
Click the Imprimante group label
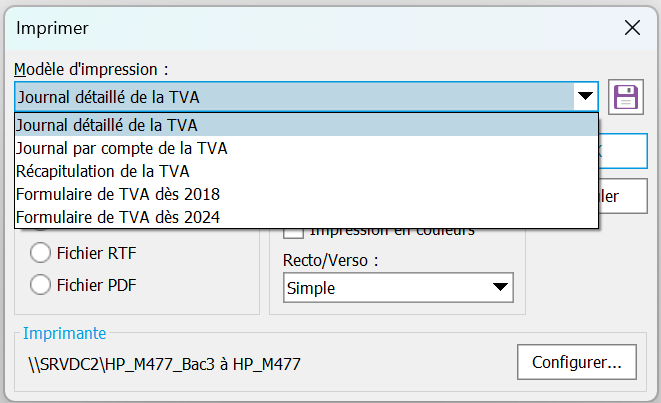(x=65, y=333)
